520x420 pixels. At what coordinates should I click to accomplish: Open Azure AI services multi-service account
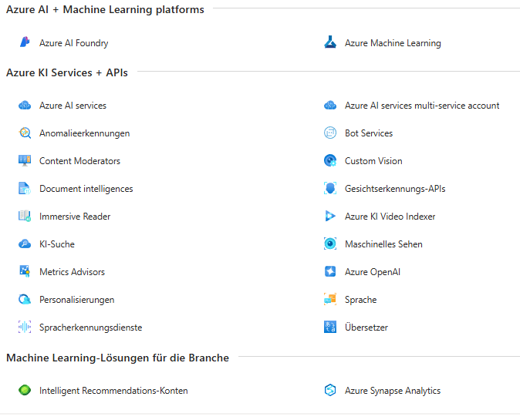(x=421, y=106)
